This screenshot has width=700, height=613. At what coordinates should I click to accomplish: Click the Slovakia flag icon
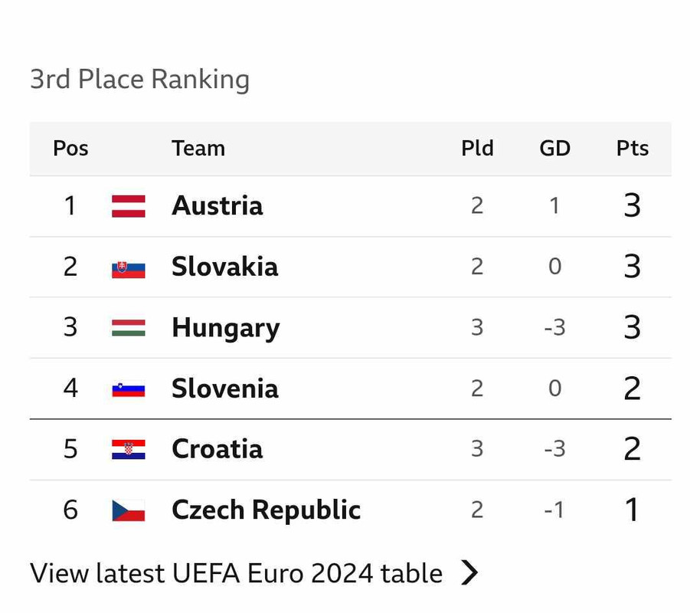tap(128, 267)
